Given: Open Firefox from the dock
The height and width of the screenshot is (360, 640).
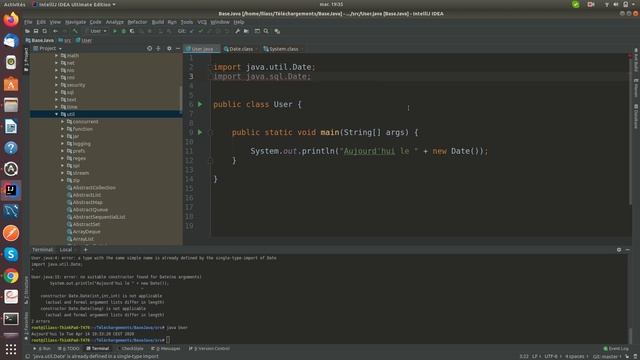Looking at the screenshot, I should tap(11, 19).
